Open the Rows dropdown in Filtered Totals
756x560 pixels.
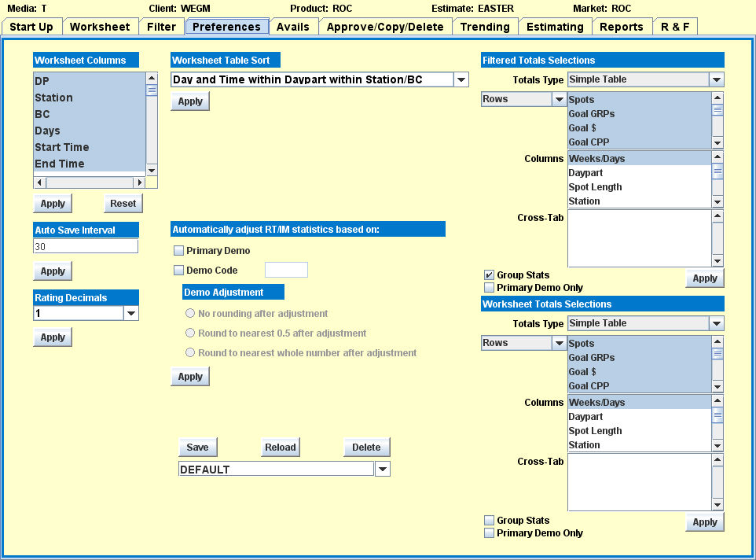coord(559,99)
